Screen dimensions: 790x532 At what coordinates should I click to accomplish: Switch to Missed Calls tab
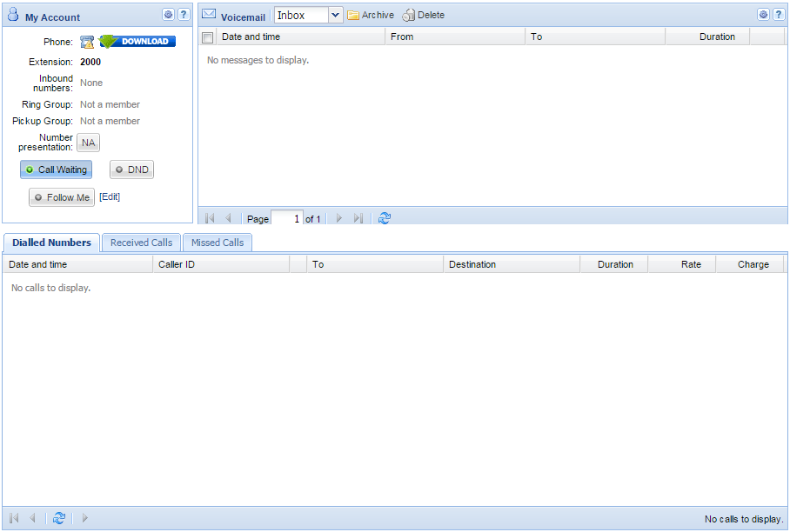click(x=218, y=243)
